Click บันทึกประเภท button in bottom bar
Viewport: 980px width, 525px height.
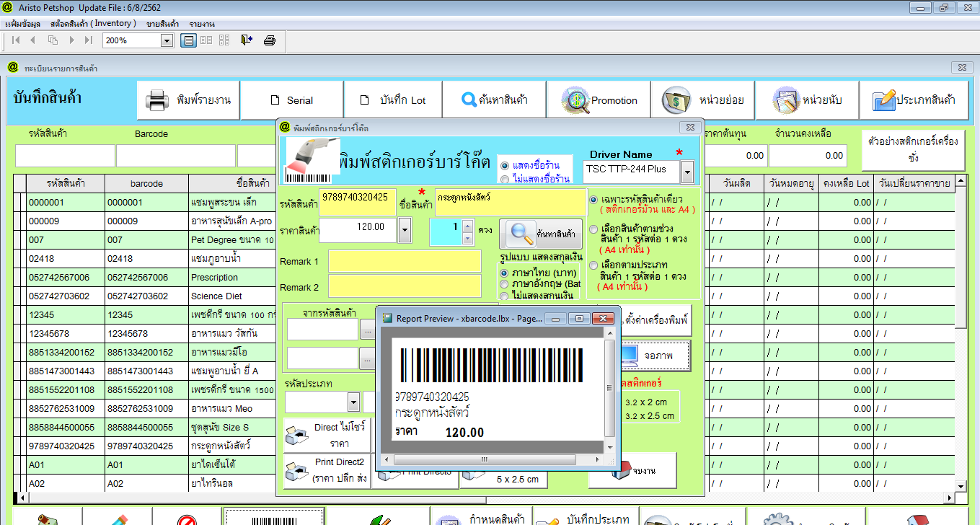coord(585,517)
